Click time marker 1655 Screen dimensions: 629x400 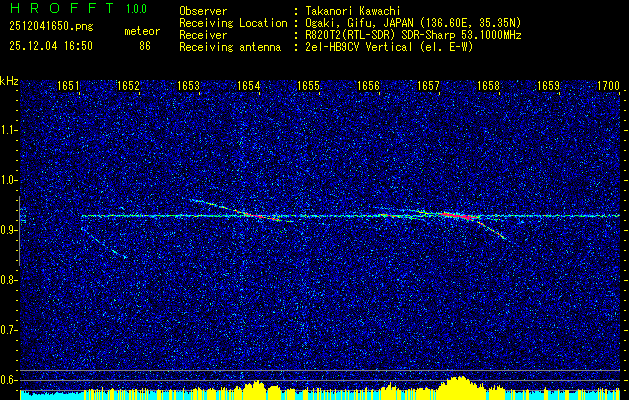pyautogui.click(x=308, y=85)
